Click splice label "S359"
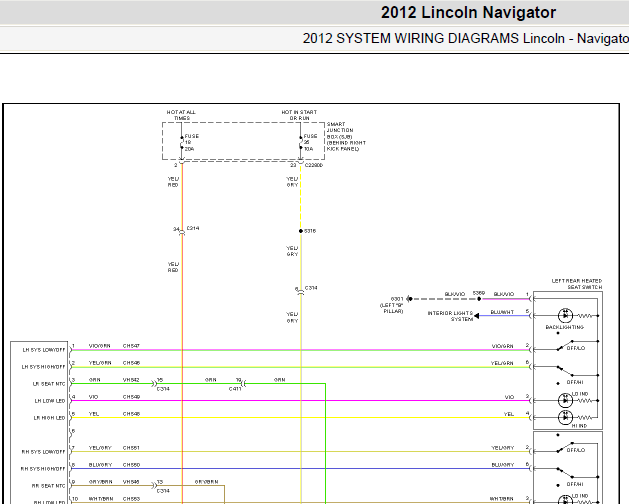The height and width of the screenshot is (504, 629). (x=479, y=293)
